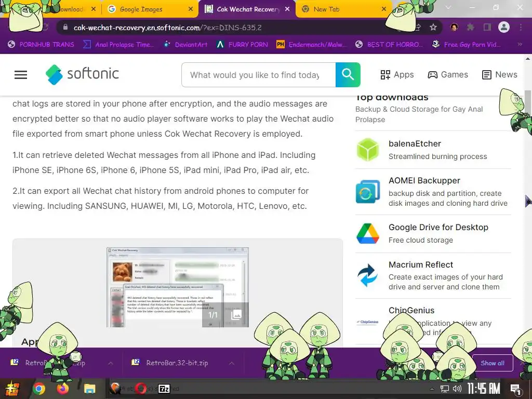This screenshot has width=532, height=399.
Task: Click the page scrollbar up arrow
Action: [x=528, y=58]
